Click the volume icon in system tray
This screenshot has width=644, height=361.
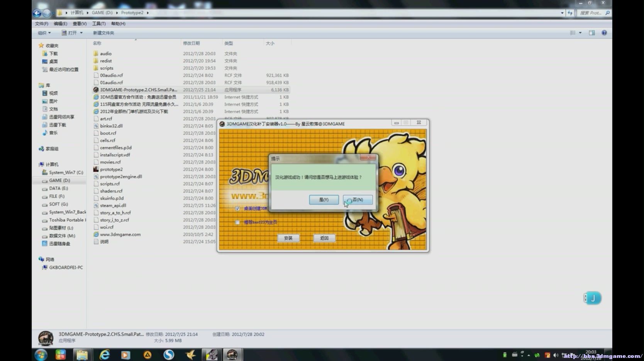point(556,355)
